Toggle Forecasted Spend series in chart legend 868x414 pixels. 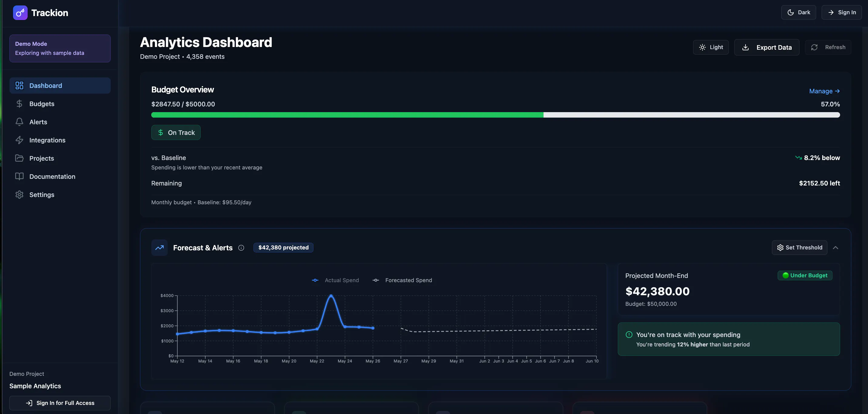(x=402, y=280)
